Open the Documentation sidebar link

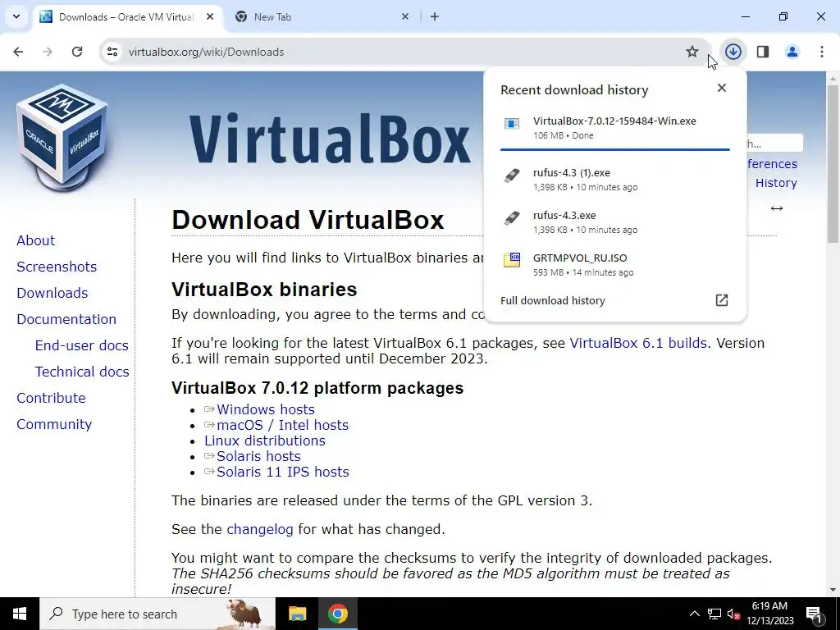coord(66,319)
